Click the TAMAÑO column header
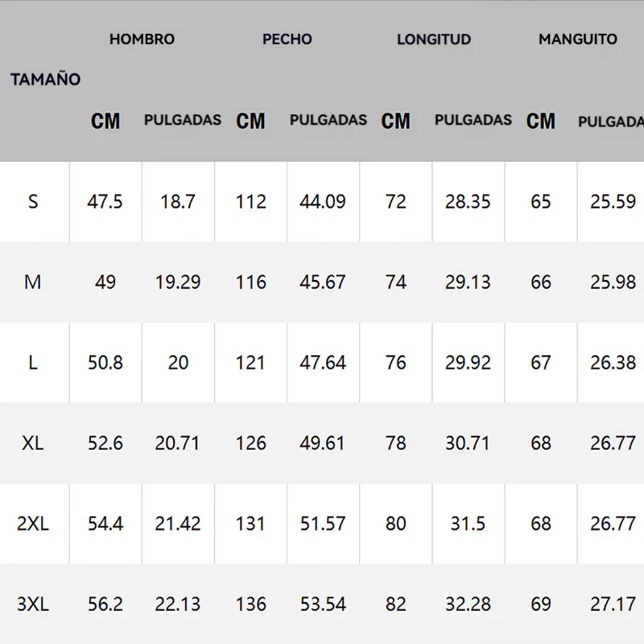Viewport: 644px width, 644px height. click(45, 80)
